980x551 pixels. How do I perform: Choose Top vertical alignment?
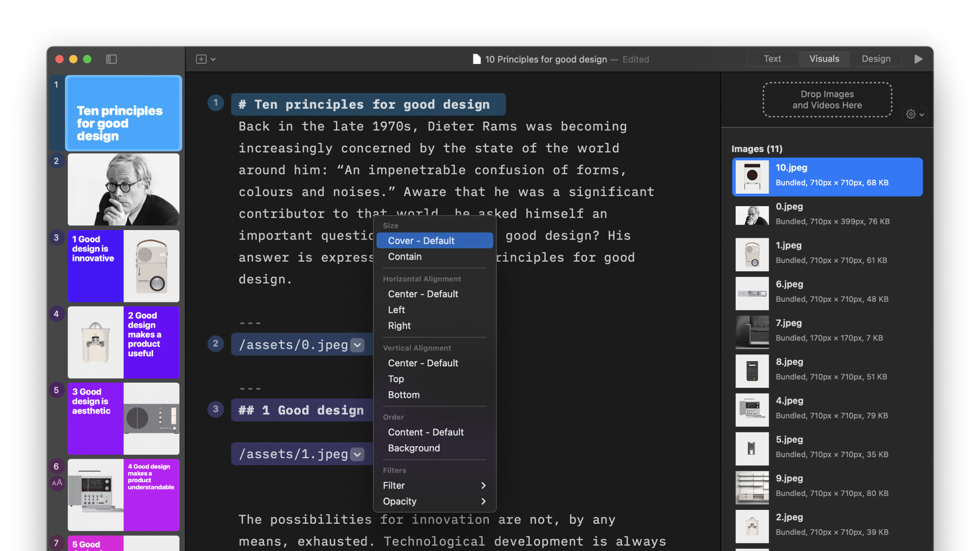pos(434,379)
